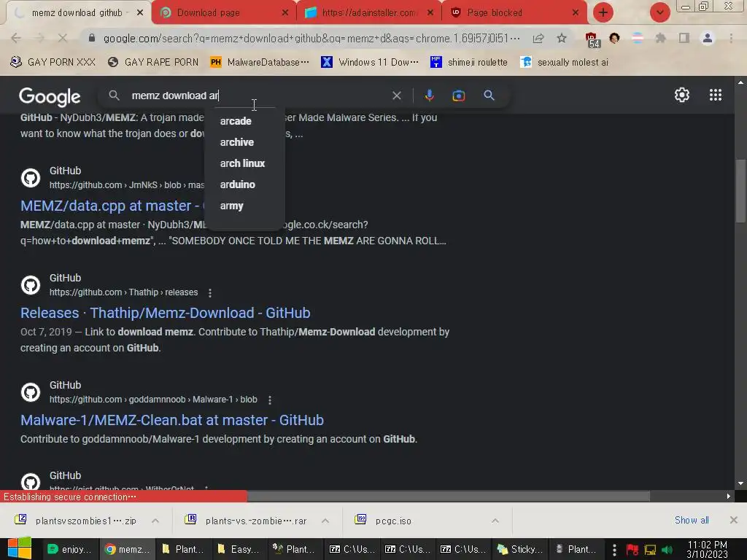Choose the arduino suggestion

tap(245, 184)
